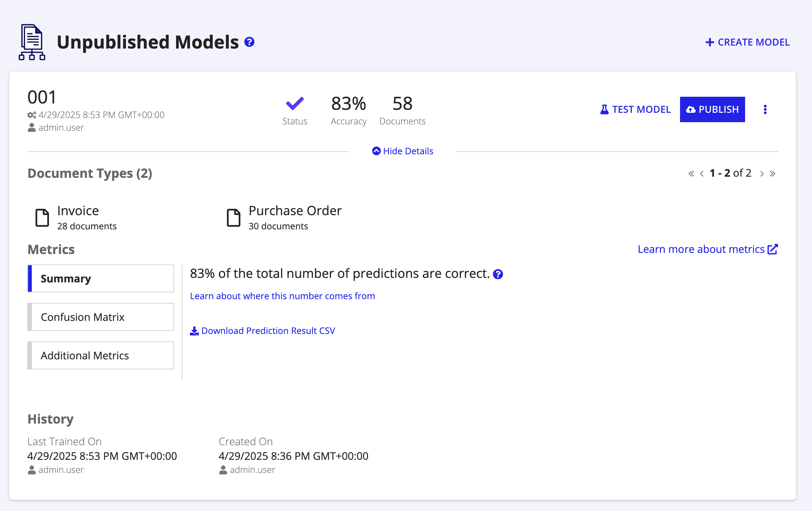Open the three-dot more options menu
The image size is (812, 511).
(765, 109)
